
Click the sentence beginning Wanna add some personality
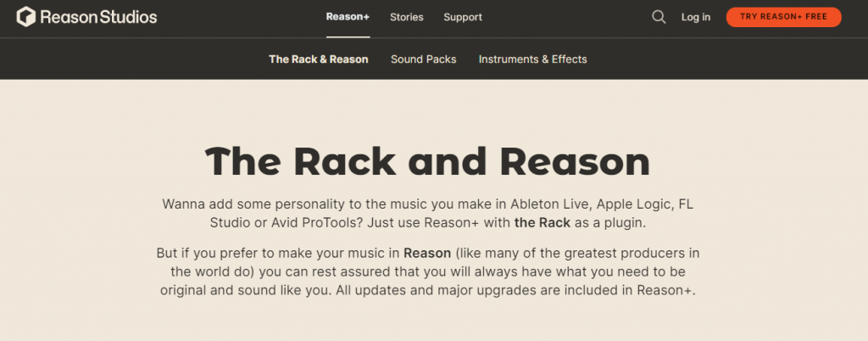427,214
